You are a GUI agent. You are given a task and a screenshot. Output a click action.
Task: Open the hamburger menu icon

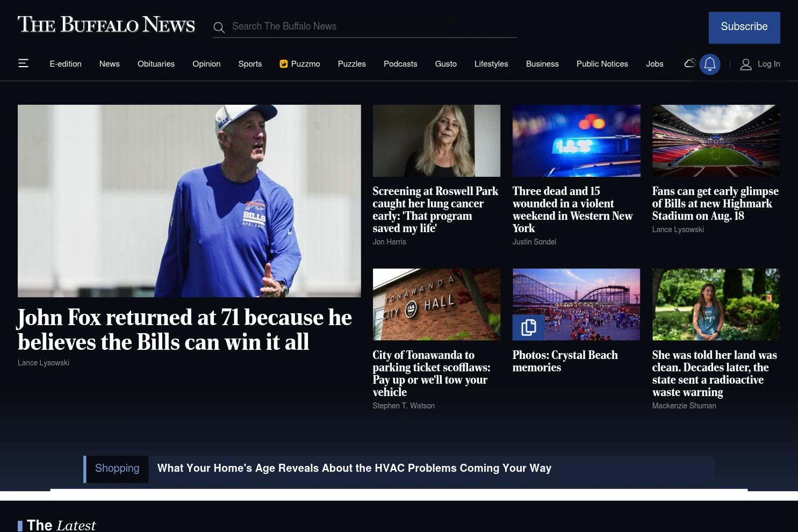pyautogui.click(x=23, y=63)
